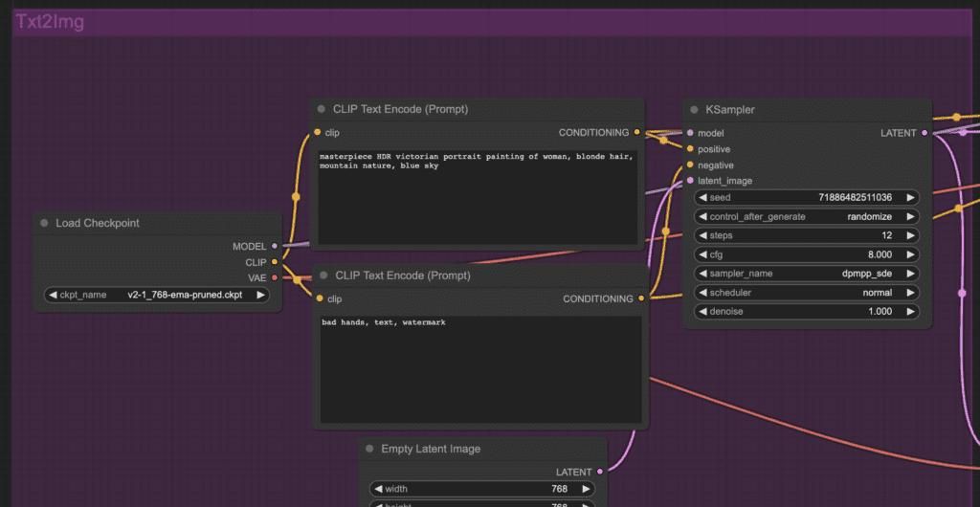Collapse the Load Checkpoint node via title dot

pos(44,223)
